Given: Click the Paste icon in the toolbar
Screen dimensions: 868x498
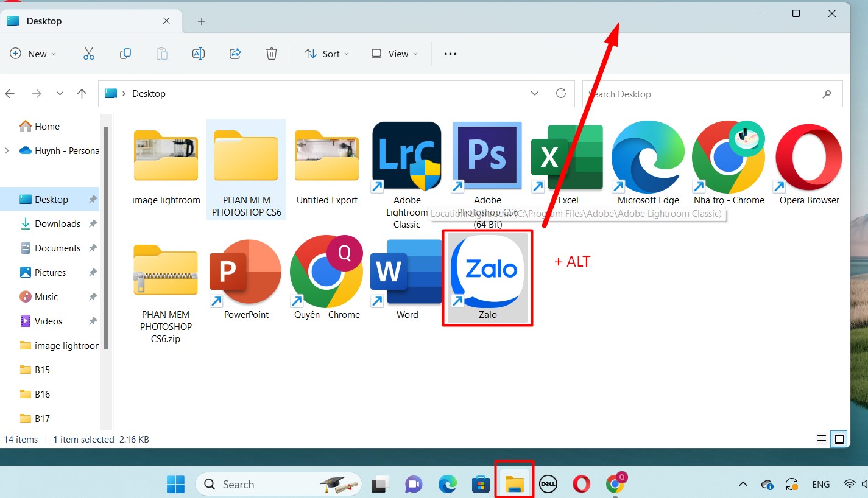Looking at the screenshot, I should coord(162,54).
